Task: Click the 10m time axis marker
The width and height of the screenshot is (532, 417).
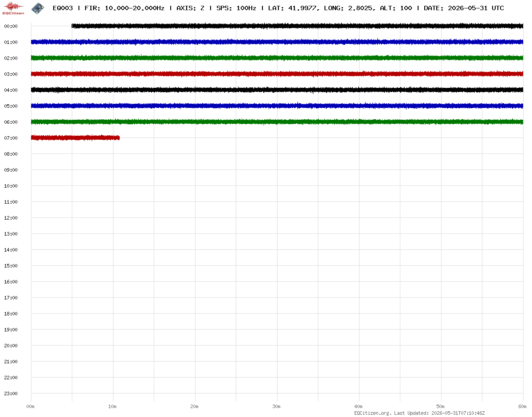Action: pyautogui.click(x=113, y=406)
